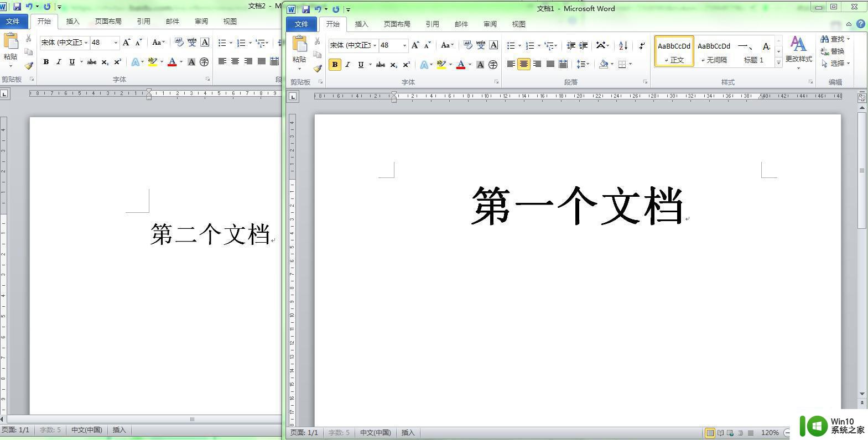This screenshot has height=440, width=868.
Task: Toggle Bold in 文档2 window
Action: click(x=46, y=62)
